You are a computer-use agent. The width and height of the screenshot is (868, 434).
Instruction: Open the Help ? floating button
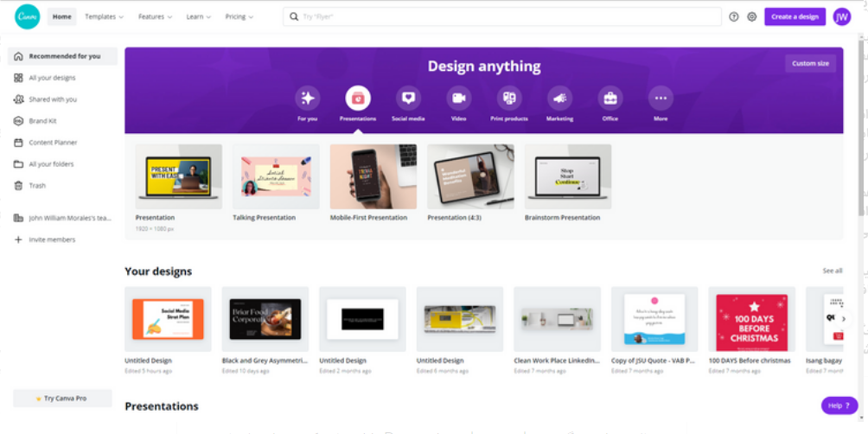point(839,405)
